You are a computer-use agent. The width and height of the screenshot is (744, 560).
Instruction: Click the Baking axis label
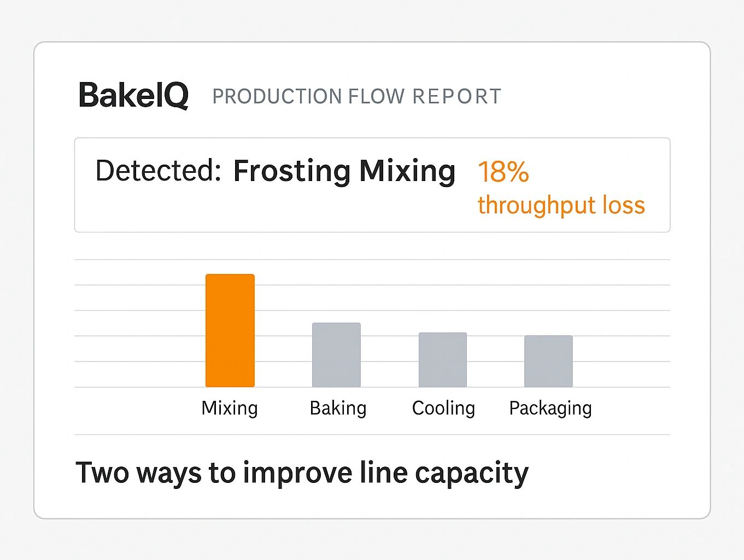pyautogui.click(x=338, y=408)
